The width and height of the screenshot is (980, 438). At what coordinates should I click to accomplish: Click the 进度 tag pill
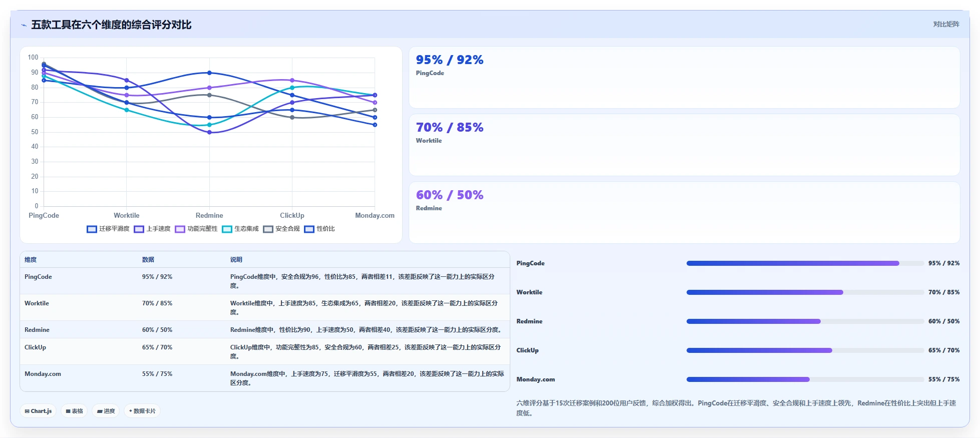(x=106, y=411)
